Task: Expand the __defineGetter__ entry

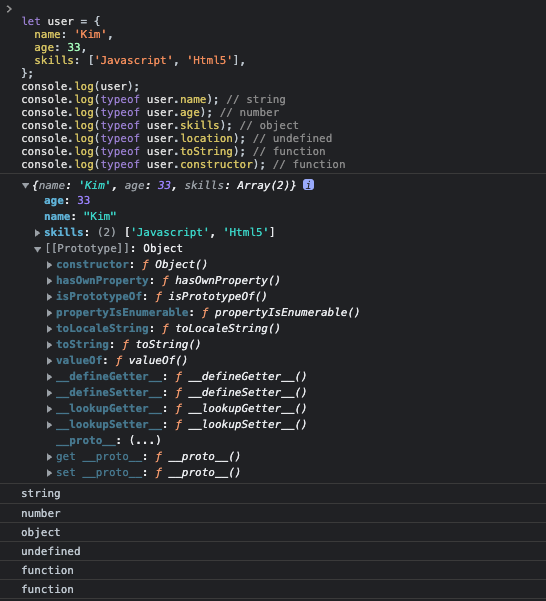Action: [49, 377]
